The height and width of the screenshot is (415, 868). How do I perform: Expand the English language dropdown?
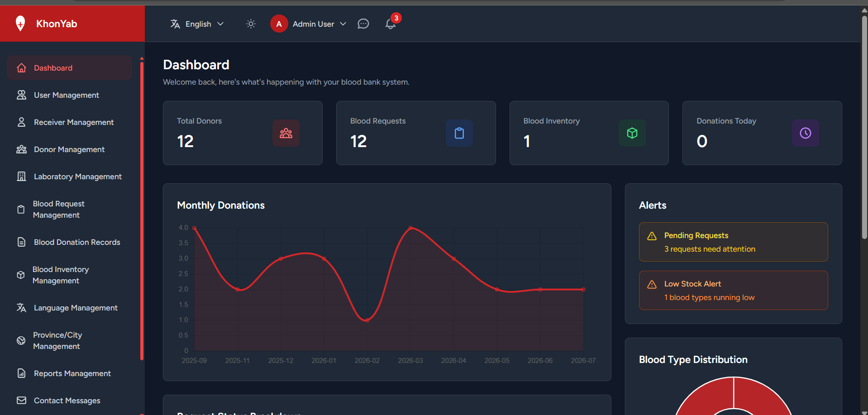(197, 24)
